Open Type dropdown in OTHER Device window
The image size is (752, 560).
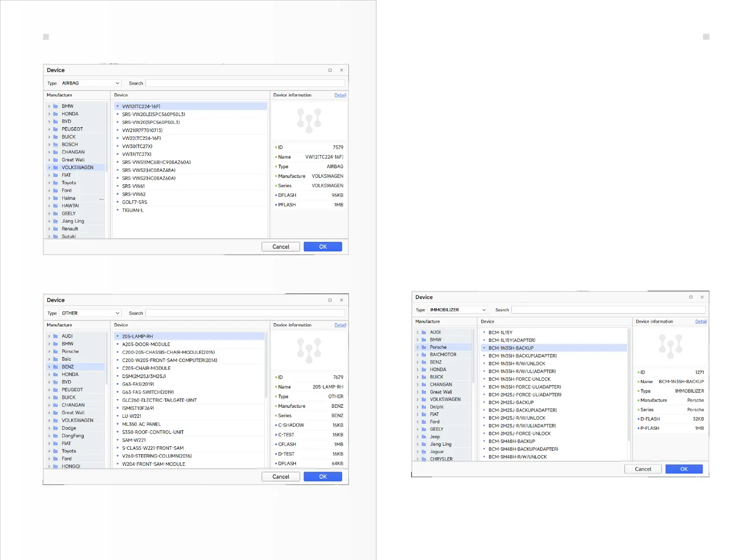91,313
